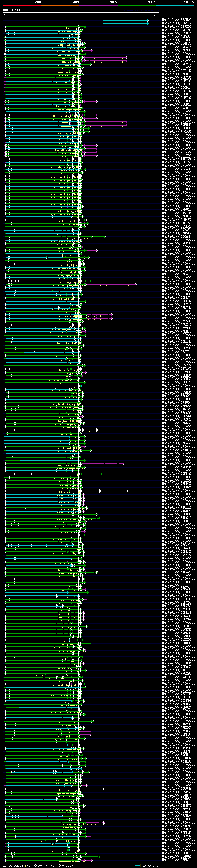
Task: Select hit label UniRef100_Q559H7
Action: (x=176, y=328)
